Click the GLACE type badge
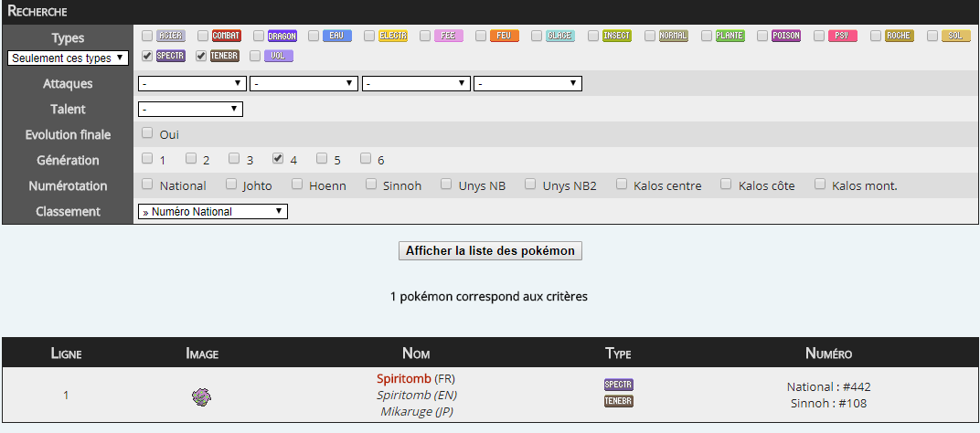 point(560,36)
